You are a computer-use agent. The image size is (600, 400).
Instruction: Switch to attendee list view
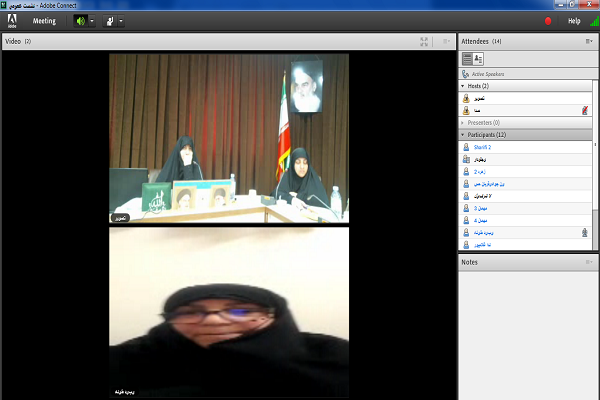click(466, 59)
